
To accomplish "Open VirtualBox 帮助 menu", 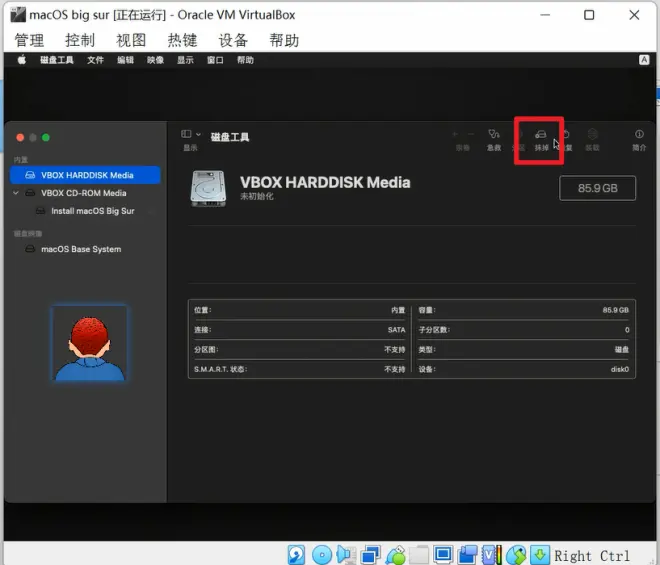I will pyautogui.click(x=284, y=40).
